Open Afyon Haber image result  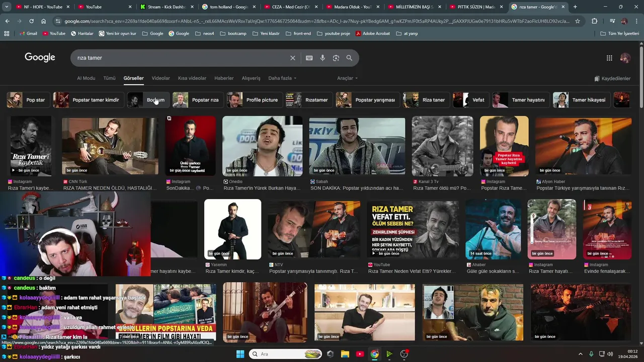tap(583, 146)
